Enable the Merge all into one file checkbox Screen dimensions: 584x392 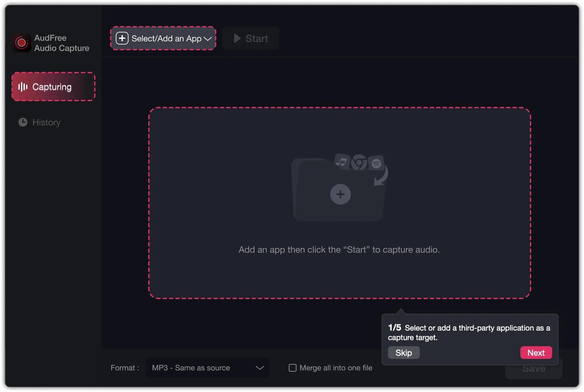[x=292, y=368]
